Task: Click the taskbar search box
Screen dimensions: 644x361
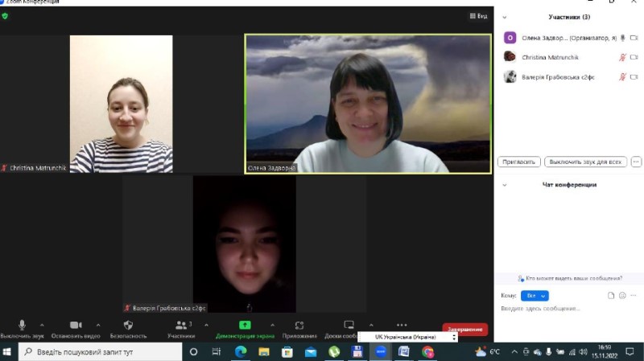Action: pyautogui.click(x=100, y=352)
